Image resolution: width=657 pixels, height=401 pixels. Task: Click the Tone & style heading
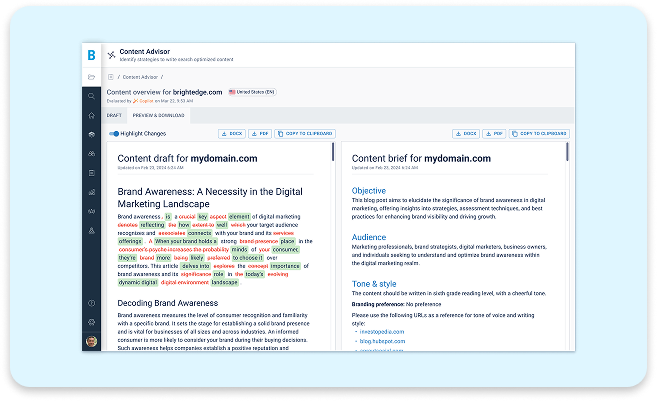click(374, 284)
